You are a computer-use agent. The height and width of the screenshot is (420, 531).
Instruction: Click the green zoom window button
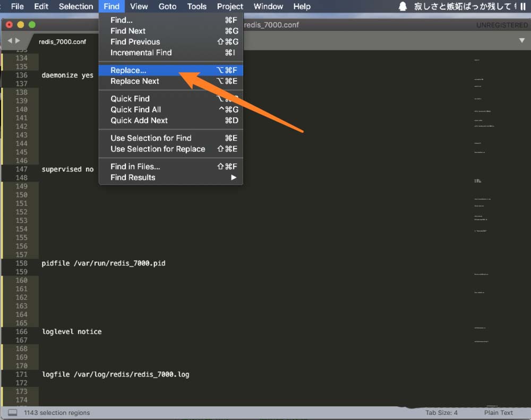32,25
